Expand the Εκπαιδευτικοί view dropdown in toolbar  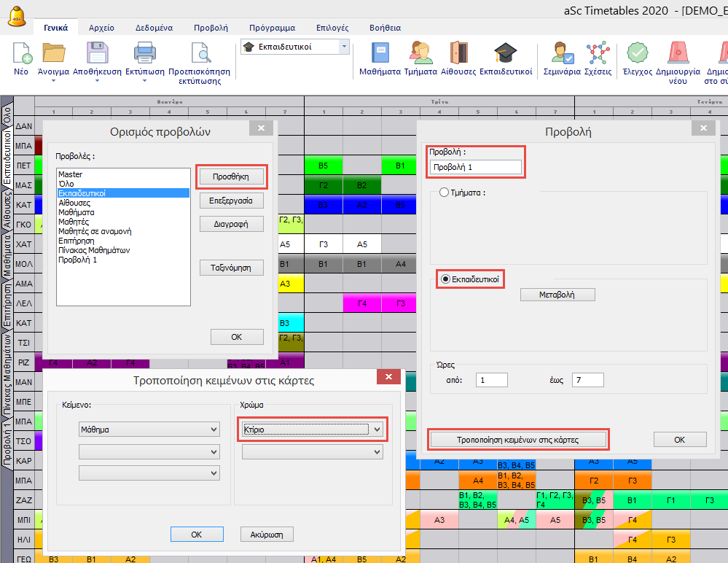tap(344, 46)
